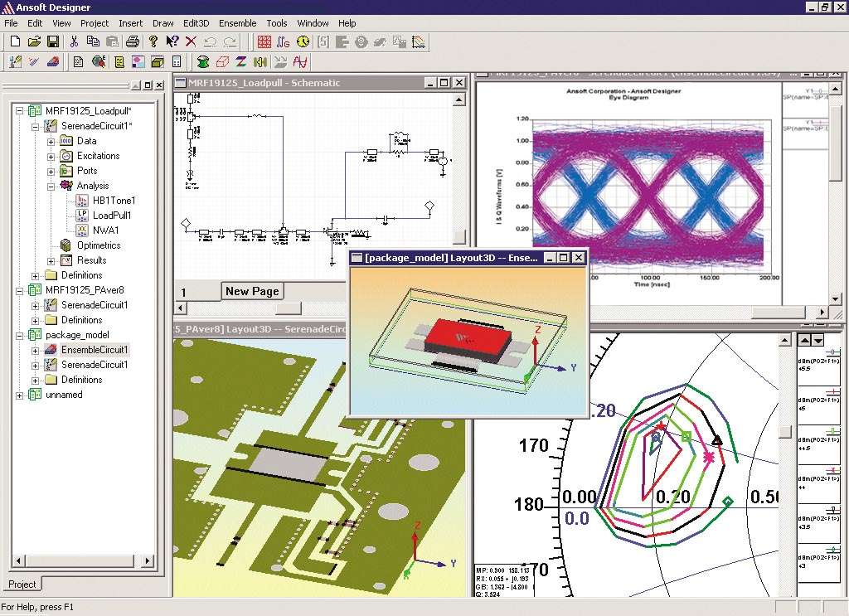Select the New Page tab in schematic window
The image size is (849, 616).
point(252,291)
